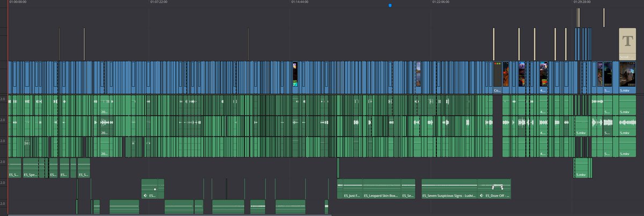Select the ES_Spe... audio clip

pyautogui.click(x=30, y=168)
